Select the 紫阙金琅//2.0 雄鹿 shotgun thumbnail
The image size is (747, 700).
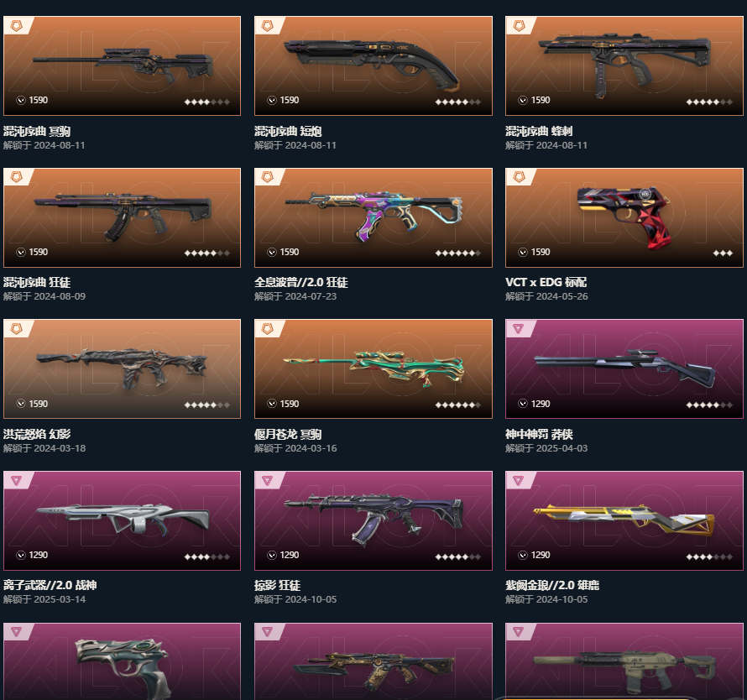coord(624,520)
